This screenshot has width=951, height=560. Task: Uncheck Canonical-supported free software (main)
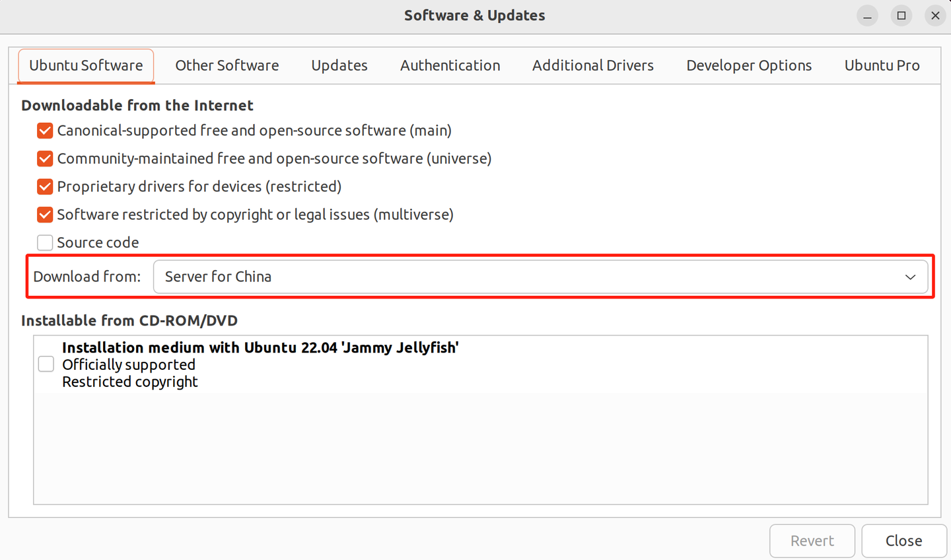coord(44,131)
